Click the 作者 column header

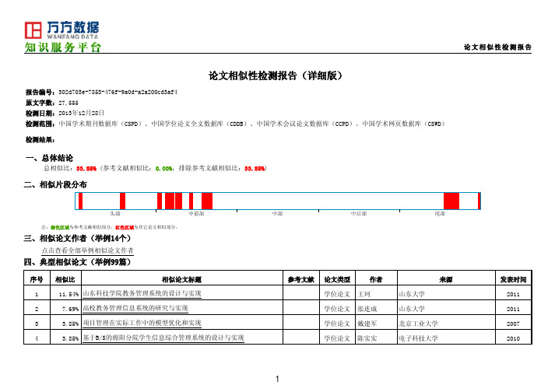click(376, 279)
